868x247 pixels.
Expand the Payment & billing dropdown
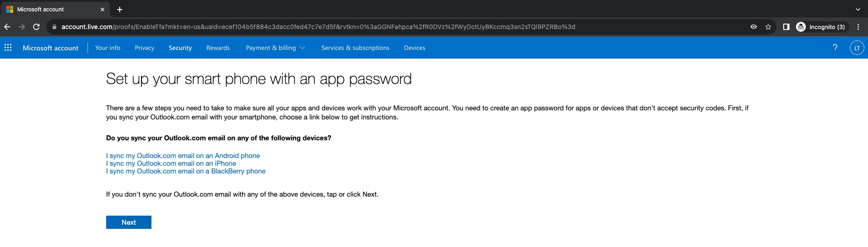pyautogui.click(x=275, y=48)
